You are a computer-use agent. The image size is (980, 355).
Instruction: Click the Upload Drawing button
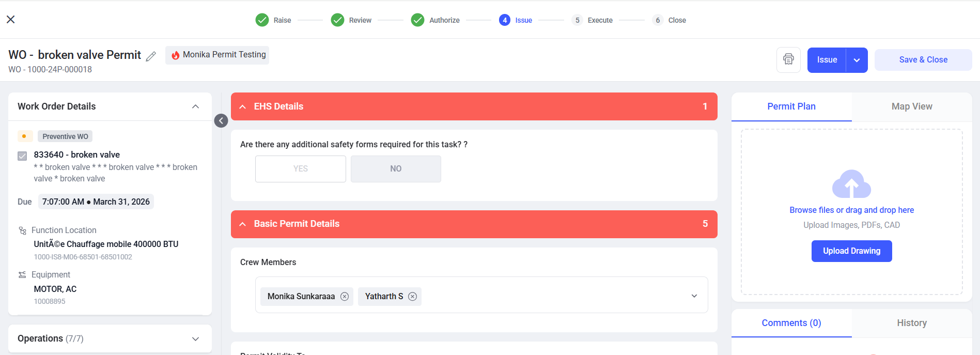click(851, 251)
